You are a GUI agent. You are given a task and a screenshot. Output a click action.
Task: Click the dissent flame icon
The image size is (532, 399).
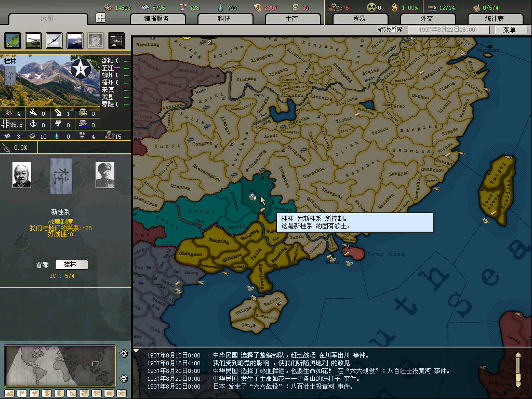point(394,7)
